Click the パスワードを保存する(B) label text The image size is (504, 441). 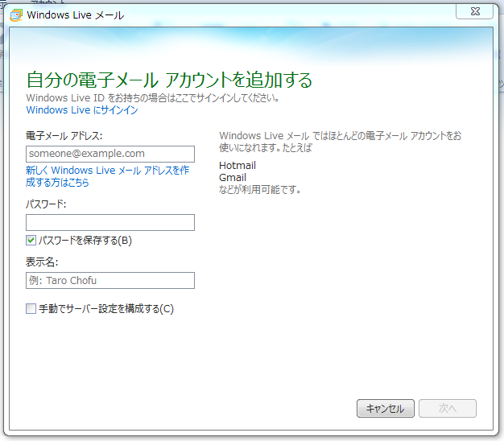point(85,241)
